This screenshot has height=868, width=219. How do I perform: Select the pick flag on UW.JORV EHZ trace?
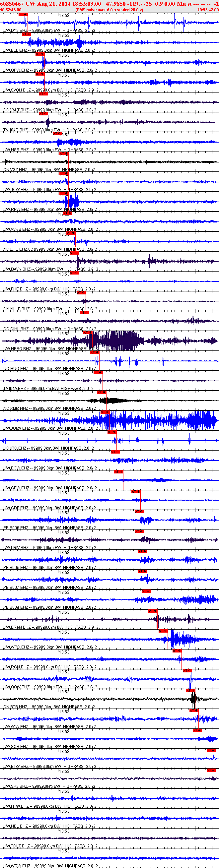105,412
